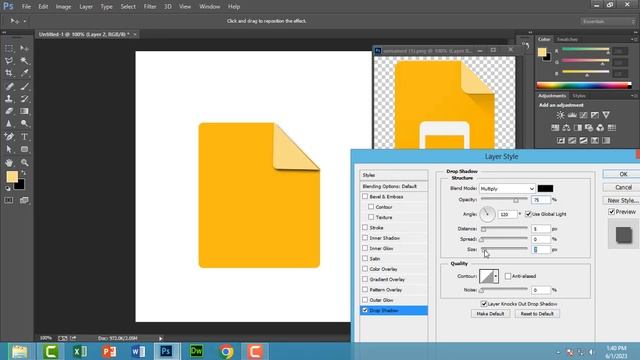Open the Layer menu

[86, 7]
